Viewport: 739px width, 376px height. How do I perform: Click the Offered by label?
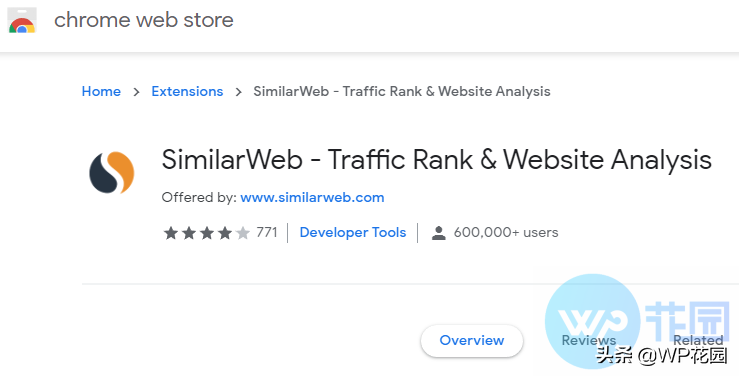(x=199, y=197)
